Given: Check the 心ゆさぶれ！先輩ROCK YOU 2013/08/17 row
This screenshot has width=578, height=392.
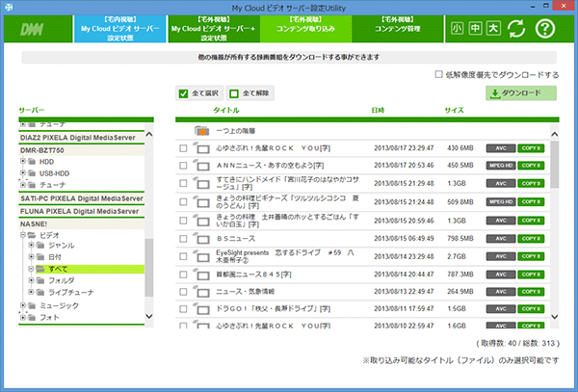Looking at the screenshot, I should 183,148.
